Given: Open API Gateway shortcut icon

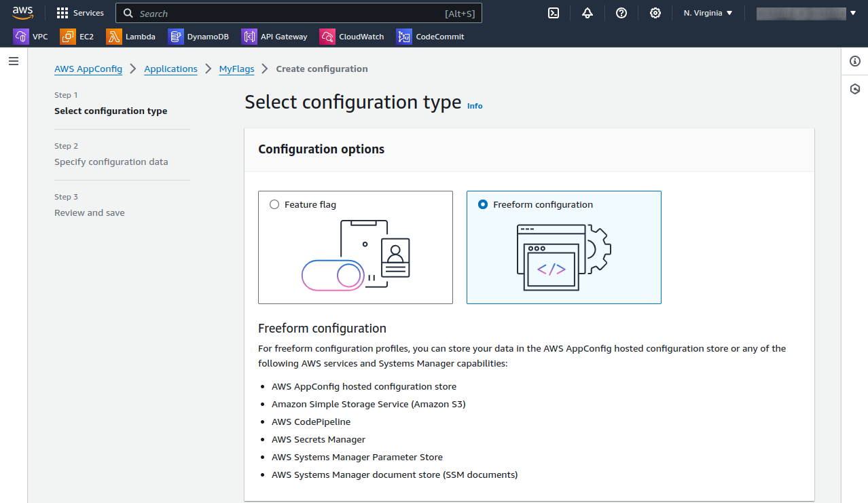Looking at the screenshot, I should (249, 37).
